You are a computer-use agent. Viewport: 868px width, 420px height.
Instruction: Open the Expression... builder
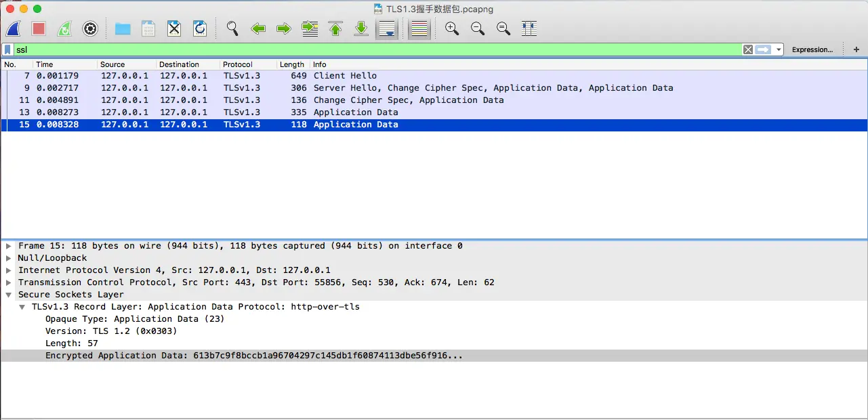(812, 49)
